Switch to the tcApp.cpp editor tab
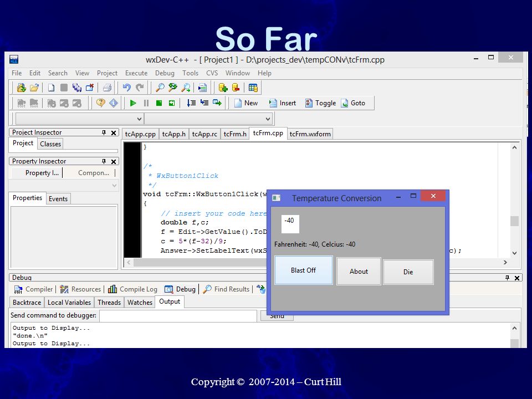532x399 pixels. click(x=140, y=134)
